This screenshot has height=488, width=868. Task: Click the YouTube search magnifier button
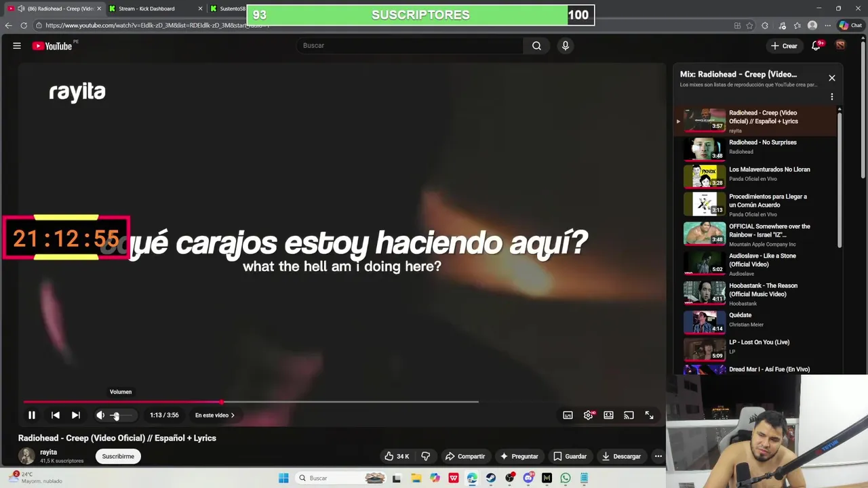tap(536, 45)
